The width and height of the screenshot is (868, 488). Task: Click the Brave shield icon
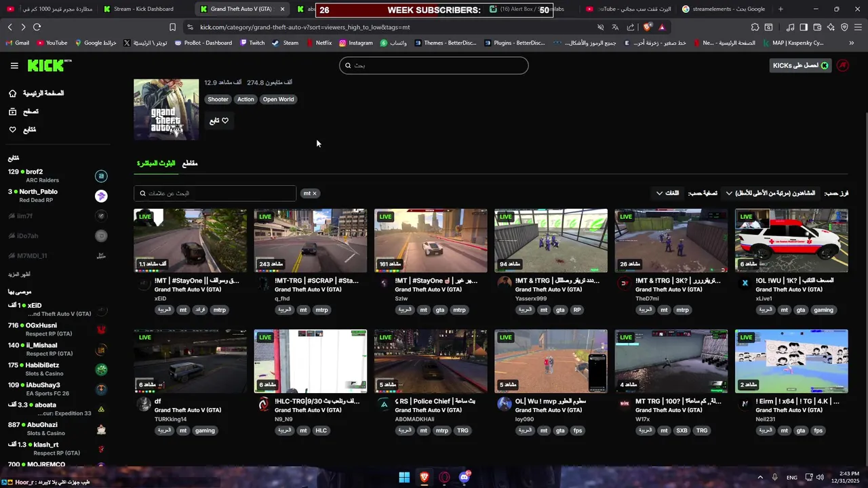[x=647, y=27]
